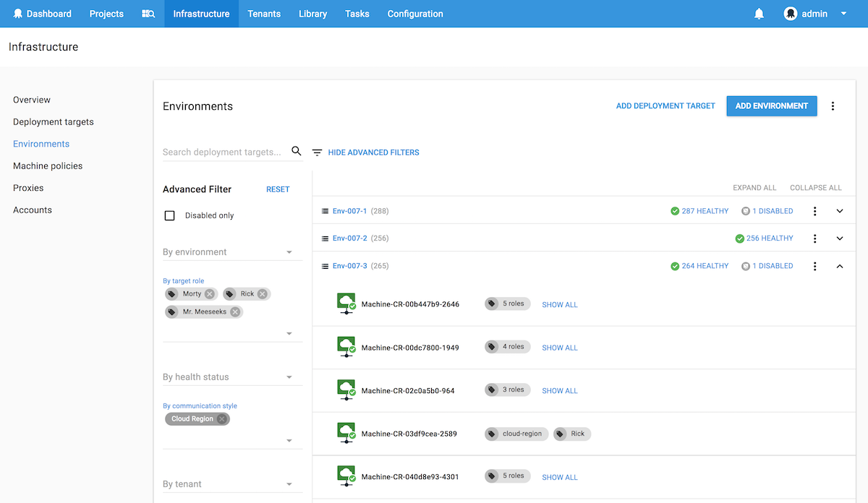Open the Octopus Dashboard via the logo icon

pyautogui.click(x=19, y=13)
